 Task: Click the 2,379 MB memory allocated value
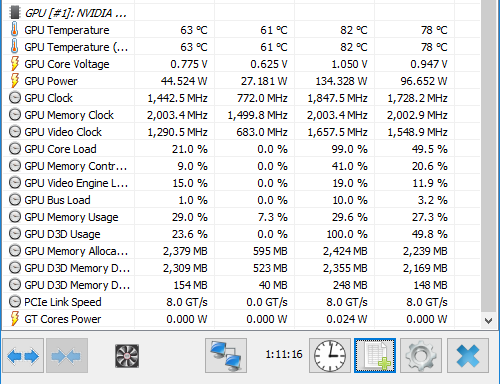[185, 251]
